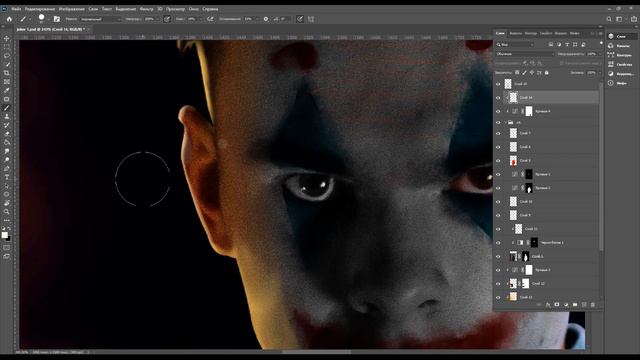640x360 pixels.
Task: Open the Фильтр menu
Action: tap(147, 9)
